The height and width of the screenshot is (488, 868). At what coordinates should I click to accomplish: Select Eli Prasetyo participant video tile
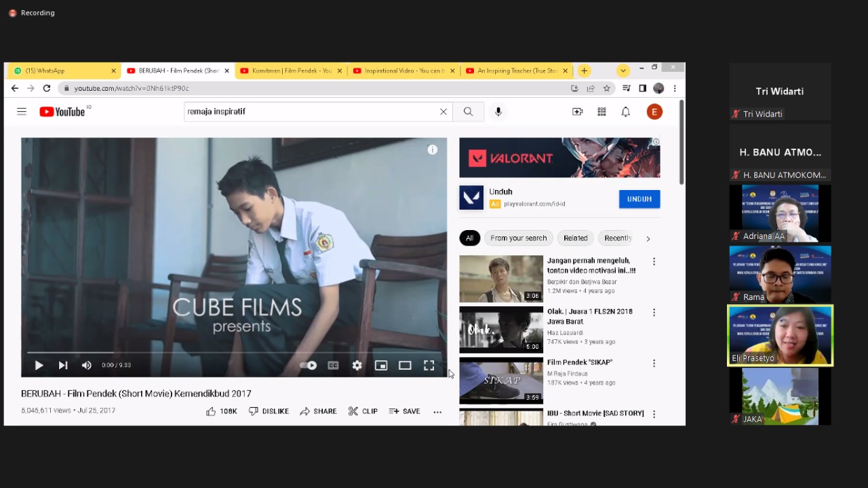coord(780,335)
